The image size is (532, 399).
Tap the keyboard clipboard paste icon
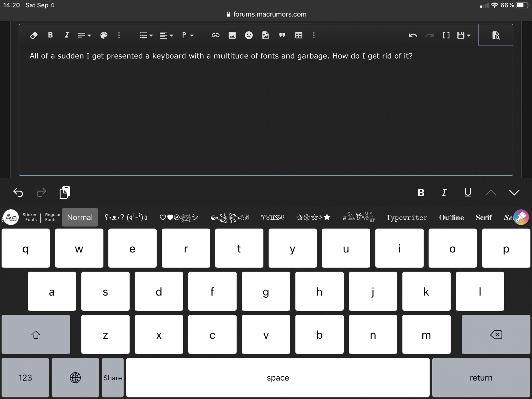click(x=65, y=192)
